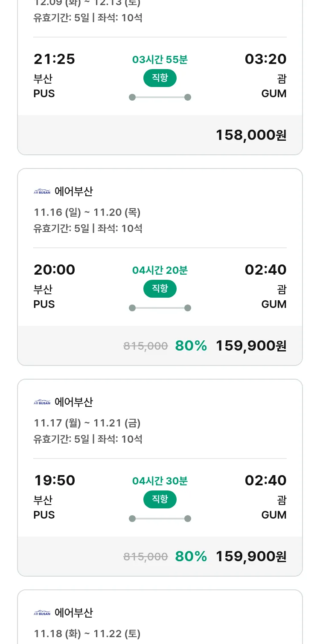Click the 04시간 30분 flight duration

pyautogui.click(x=160, y=481)
